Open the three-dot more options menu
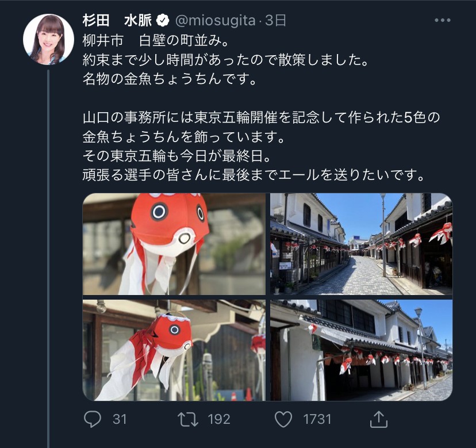This screenshot has height=448, width=476. point(442,20)
